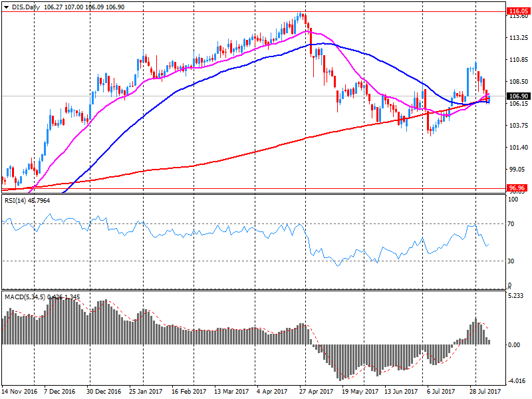Select the RSI 100 scale value
The width and height of the screenshot is (532, 399).
[513, 199]
